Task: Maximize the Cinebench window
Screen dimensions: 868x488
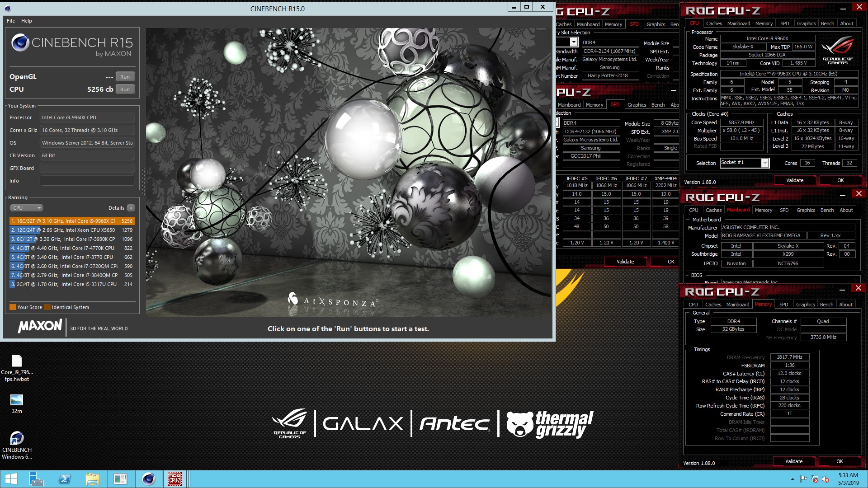Action: [527, 7]
